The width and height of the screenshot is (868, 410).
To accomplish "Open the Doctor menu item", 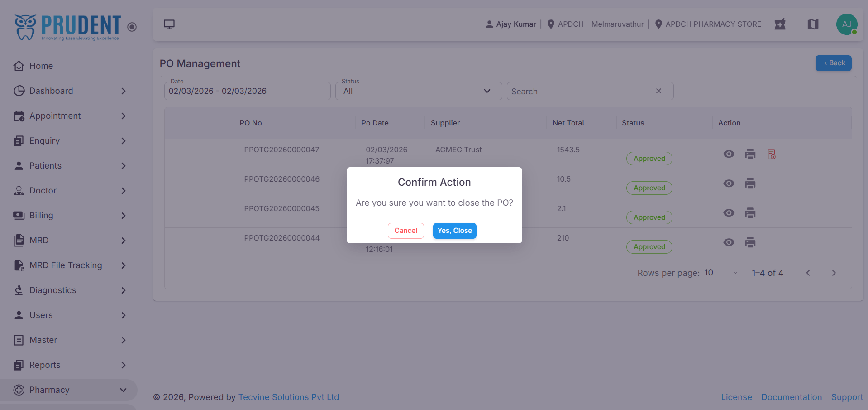I will (69, 191).
